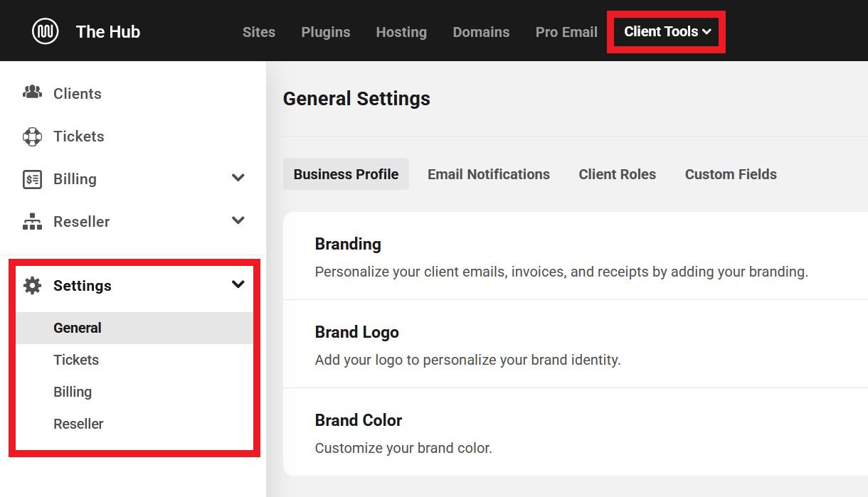Screen dimensions: 868x497
Task: Select General under Settings
Action: click(x=134, y=328)
